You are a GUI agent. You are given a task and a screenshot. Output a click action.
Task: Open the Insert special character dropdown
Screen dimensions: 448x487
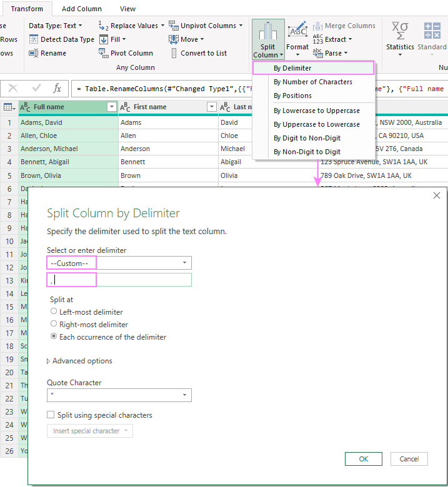[x=90, y=431]
